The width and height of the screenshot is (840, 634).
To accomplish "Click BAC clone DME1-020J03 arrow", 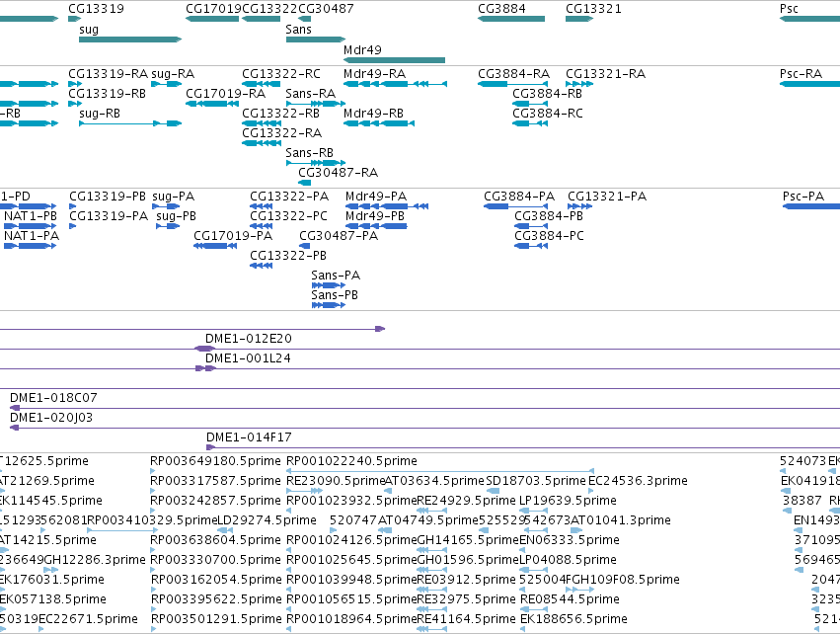I will click(15, 428).
